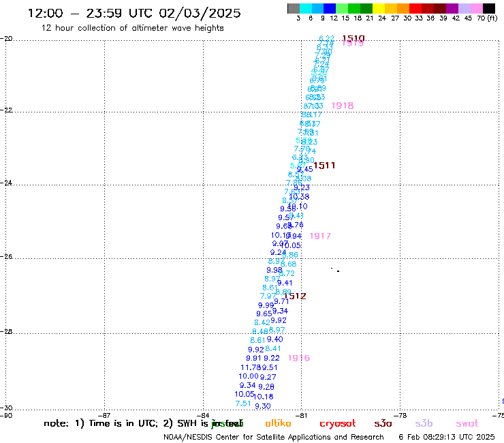
Task: Click the 'altika' satellite legend label
Action: pos(278,423)
